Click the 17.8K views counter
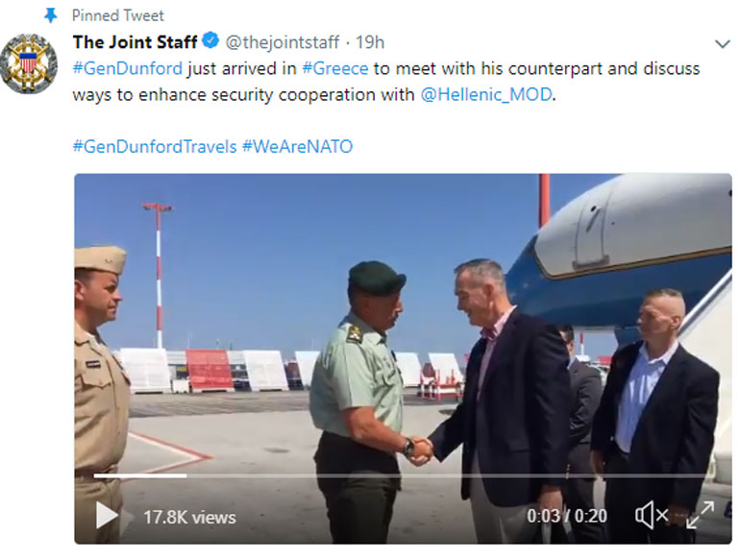 (x=189, y=518)
